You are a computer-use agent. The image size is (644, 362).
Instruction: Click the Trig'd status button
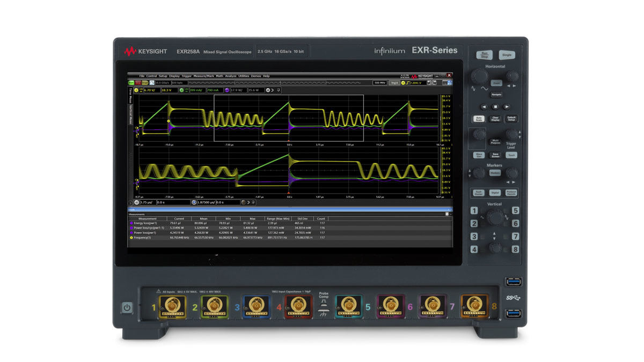pyautogui.click(x=394, y=83)
